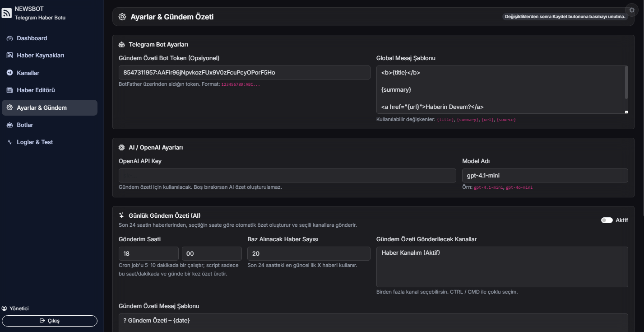Click the Çıkış logout button
Screen dimensions: 644x332
coord(50,321)
